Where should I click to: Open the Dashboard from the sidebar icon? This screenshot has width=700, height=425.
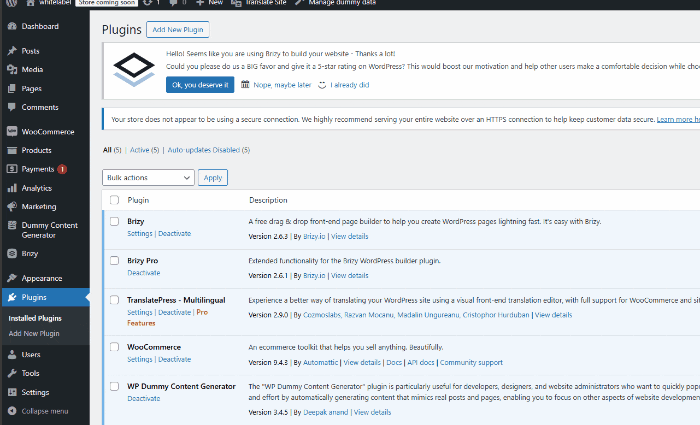(11, 26)
